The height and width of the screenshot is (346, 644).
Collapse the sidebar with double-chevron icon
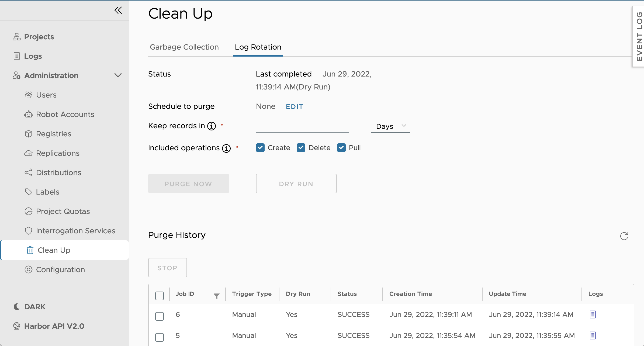[118, 10]
